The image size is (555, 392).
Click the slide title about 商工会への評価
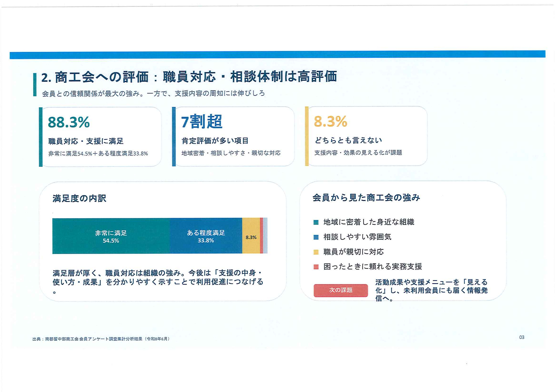click(189, 77)
